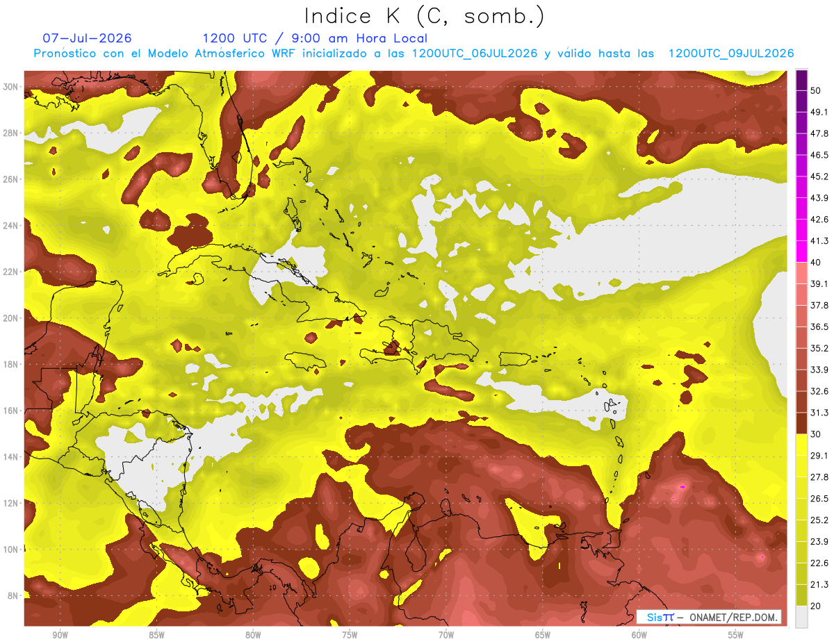Click the color scale value '50'
834x644 pixels.
click(816, 90)
